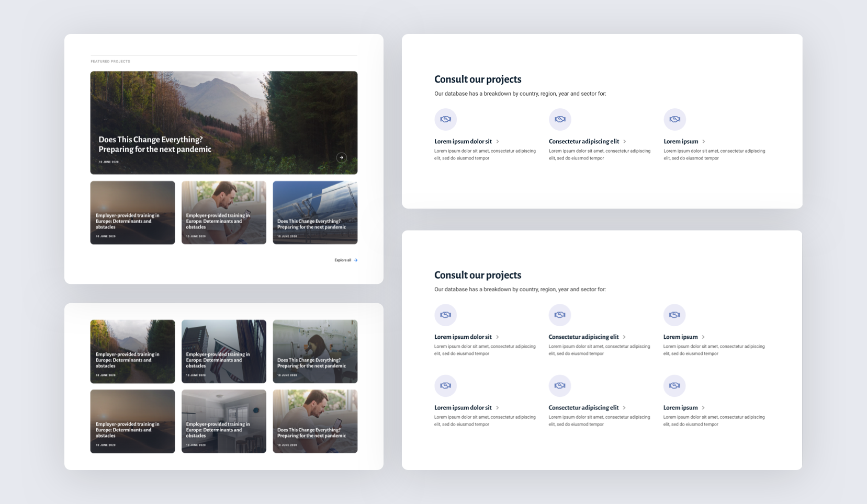Select the card showing the American flag building

pyautogui.click(x=224, y=351)
